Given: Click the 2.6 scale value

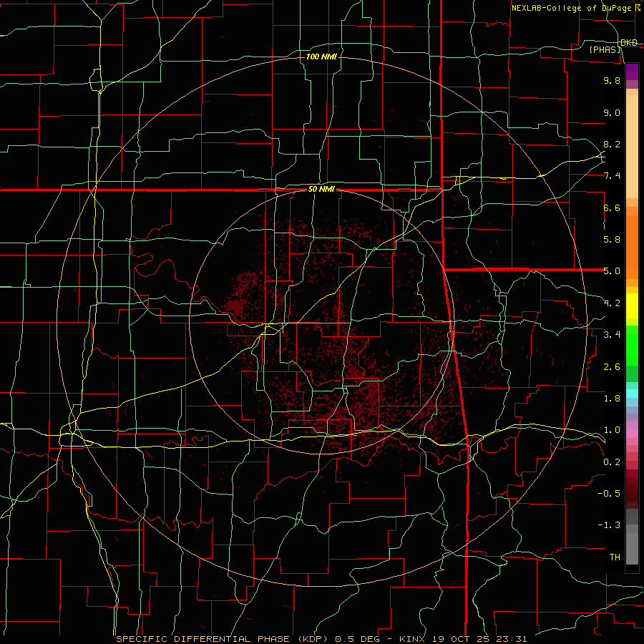Looking at the screenshot, I should [x=612, y=367].
